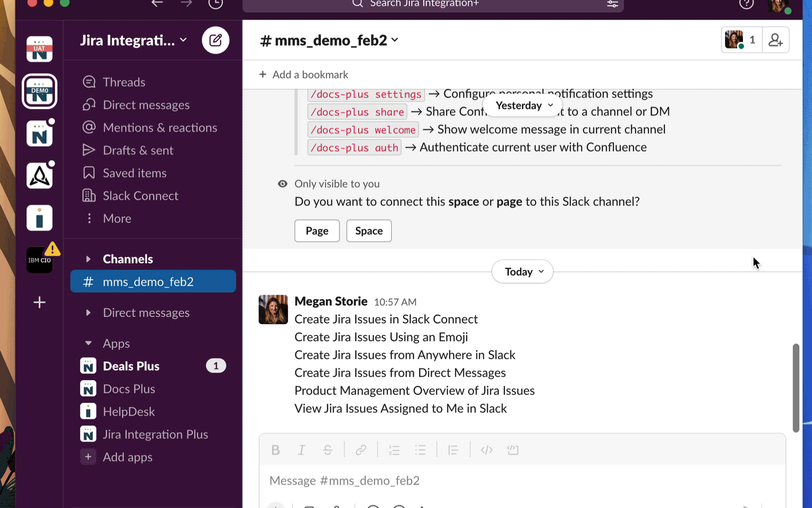Viewport: 812px width, 508px height.
Task: Add a new workspace with plus icon
Action: (40, 302)
